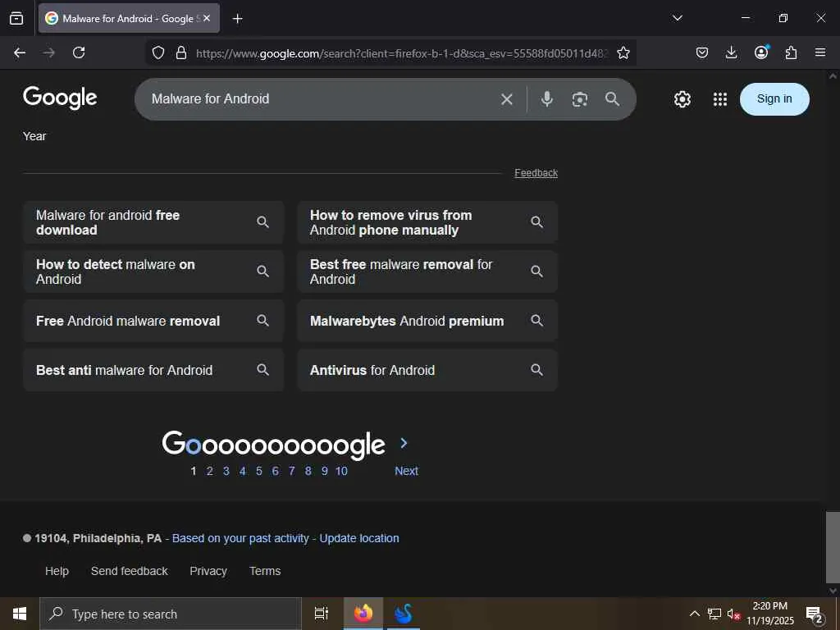840x630 pixels.
Task: Open a new tab with plus button
Action: coord(237,19)
